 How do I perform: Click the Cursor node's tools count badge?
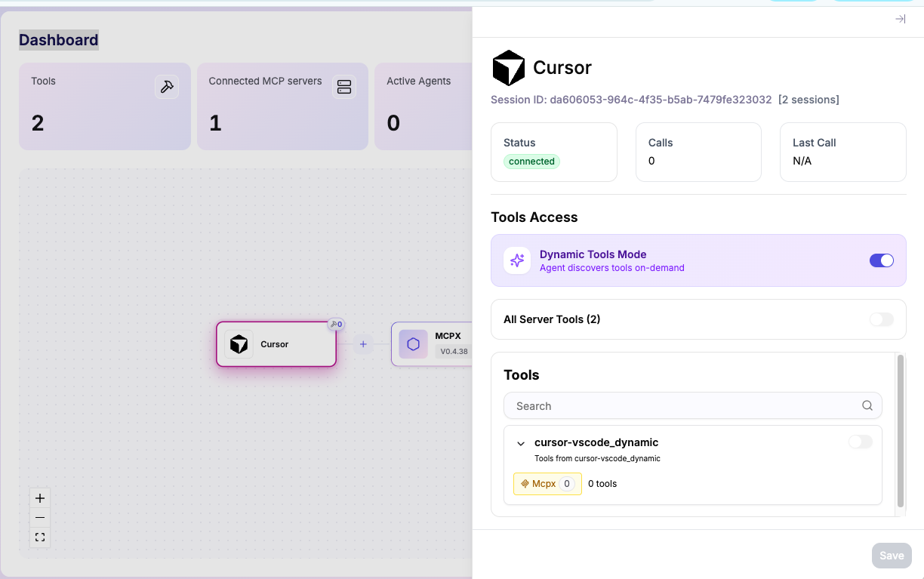[336, 324]
